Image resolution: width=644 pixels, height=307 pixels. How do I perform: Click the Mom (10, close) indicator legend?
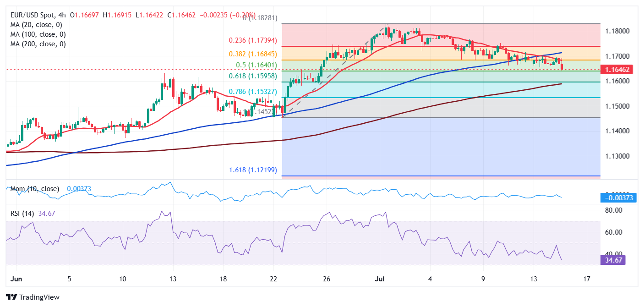point(34,189)
